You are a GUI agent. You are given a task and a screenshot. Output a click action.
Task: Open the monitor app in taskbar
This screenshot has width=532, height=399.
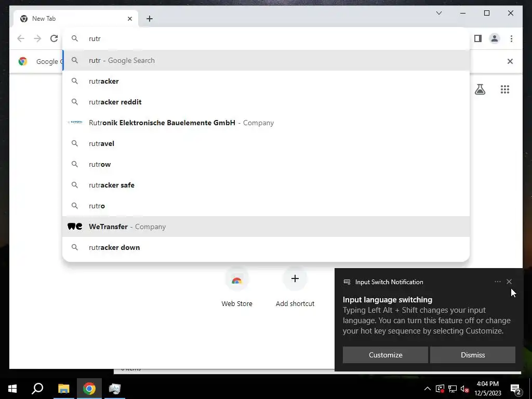click(x=115, y=389)
